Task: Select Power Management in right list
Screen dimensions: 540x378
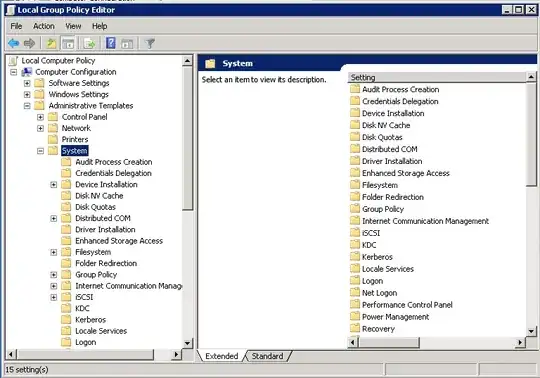Action: point(395,316)
